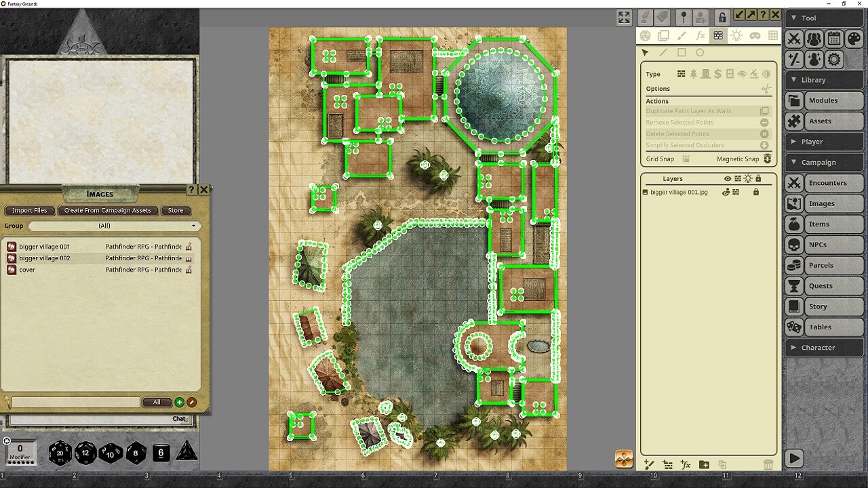Roll the twenty-sided die

click(60, 453)
